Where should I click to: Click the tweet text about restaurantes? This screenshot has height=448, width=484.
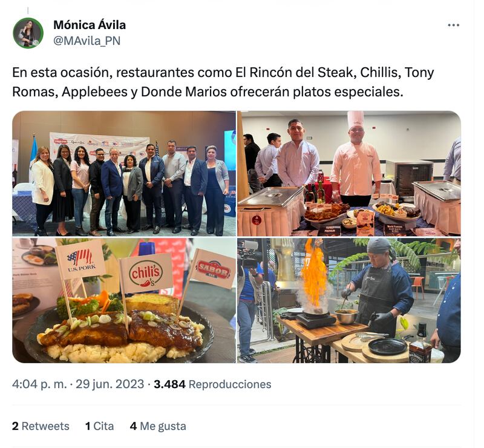pos(223,82)
